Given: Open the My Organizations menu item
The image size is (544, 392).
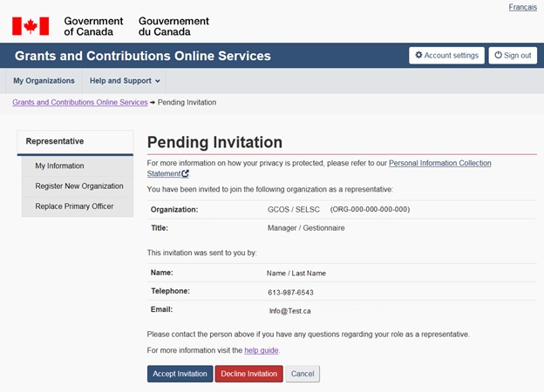Looking at the screenshot, I should 44,81.
